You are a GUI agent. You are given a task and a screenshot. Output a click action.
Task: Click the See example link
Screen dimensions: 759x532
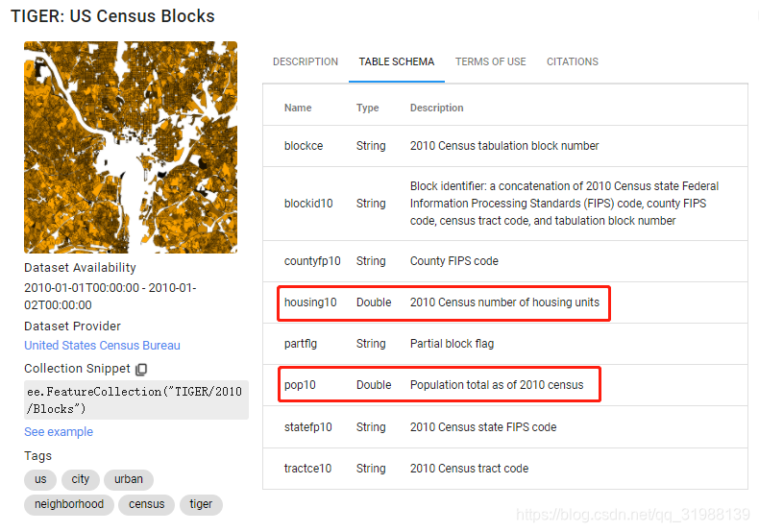point(59,432)
